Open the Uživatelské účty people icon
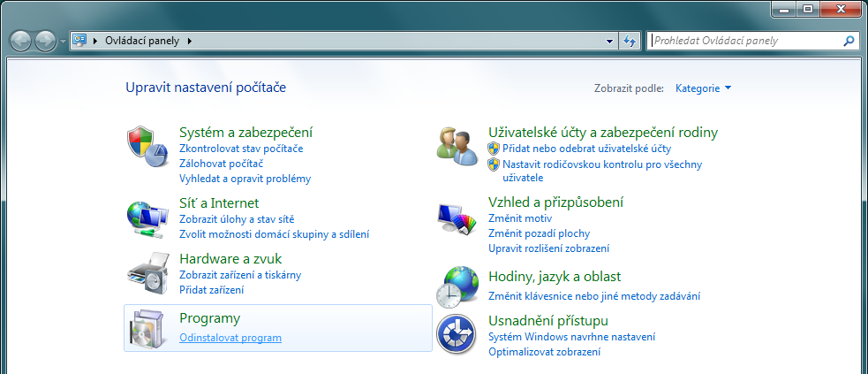868x374 pixels. 457,146
